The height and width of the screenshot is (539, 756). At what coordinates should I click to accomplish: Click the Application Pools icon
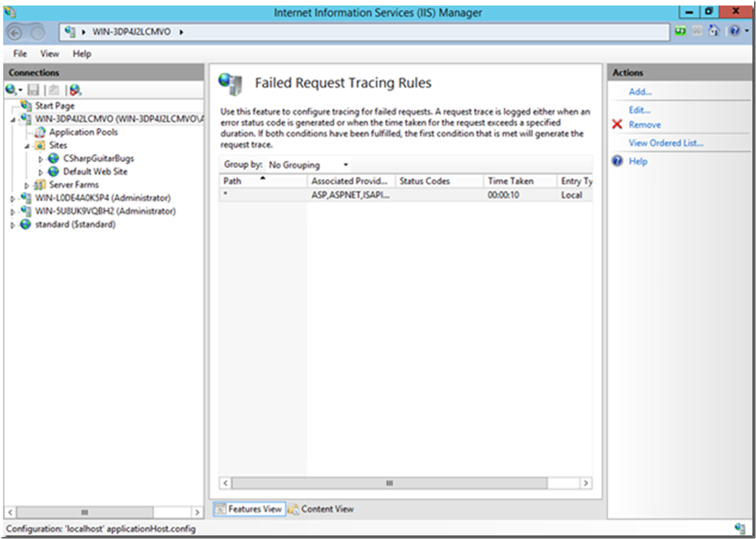pyautogui.click(x=40, y=132)
